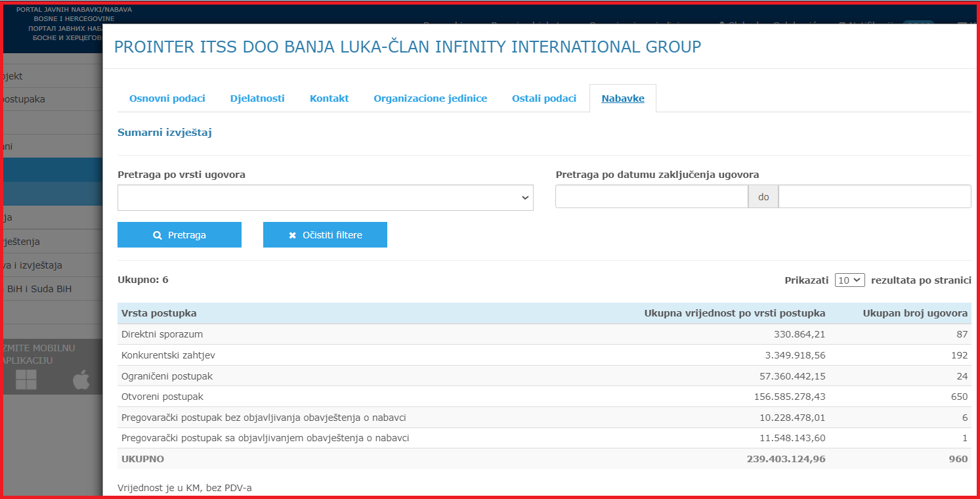
Task: Click the Ukupan broj ugovora column header
Action: [x=915, y=313]
